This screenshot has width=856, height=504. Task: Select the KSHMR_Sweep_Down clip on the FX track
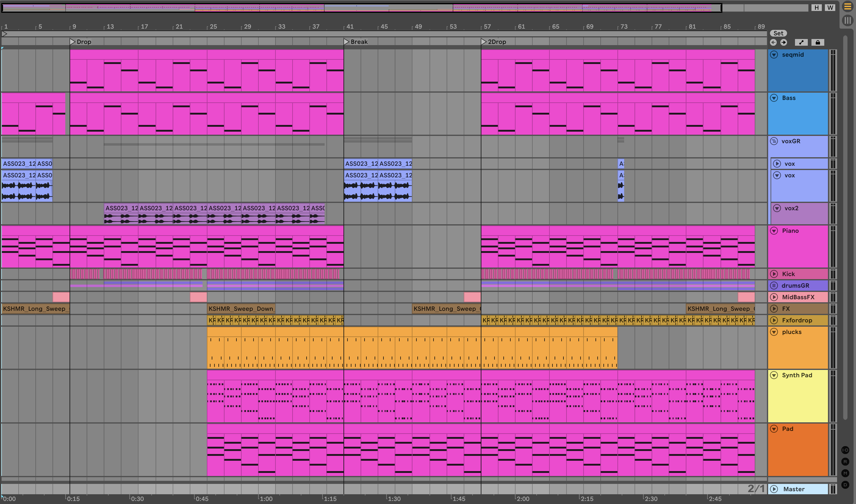pos(241,309)
